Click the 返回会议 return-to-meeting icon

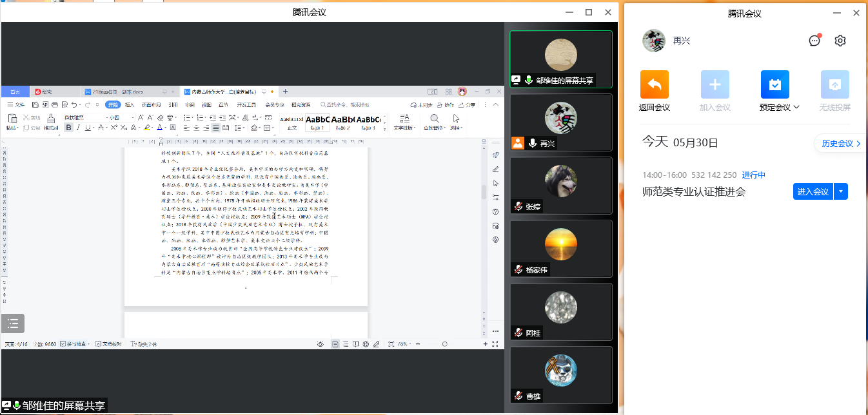coord(654,84)
